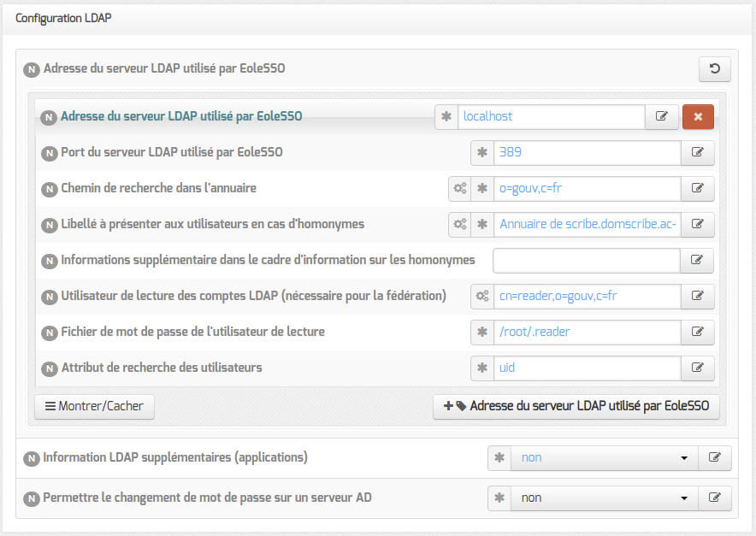The width and height of the screenshot is (756, 536).
Task: Edit icon beside Permettre le changement de mot de passe
Action: [x=715, y=498]
